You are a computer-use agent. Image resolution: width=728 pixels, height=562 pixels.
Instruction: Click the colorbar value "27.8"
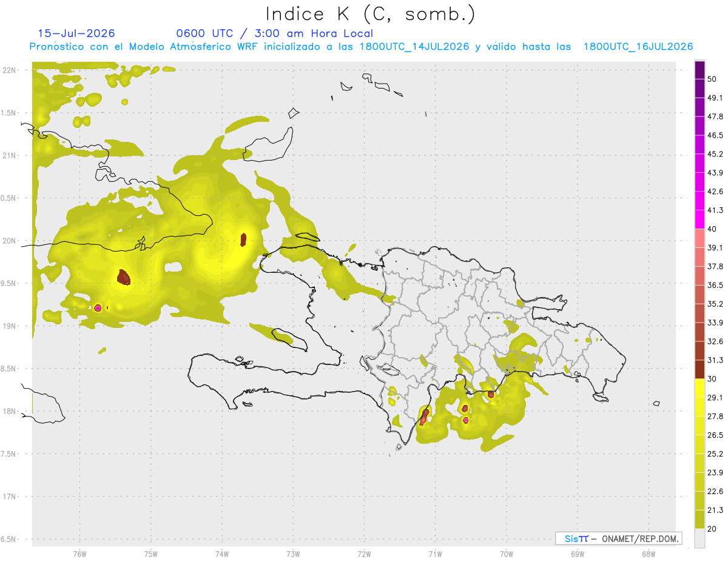point(715,416)
